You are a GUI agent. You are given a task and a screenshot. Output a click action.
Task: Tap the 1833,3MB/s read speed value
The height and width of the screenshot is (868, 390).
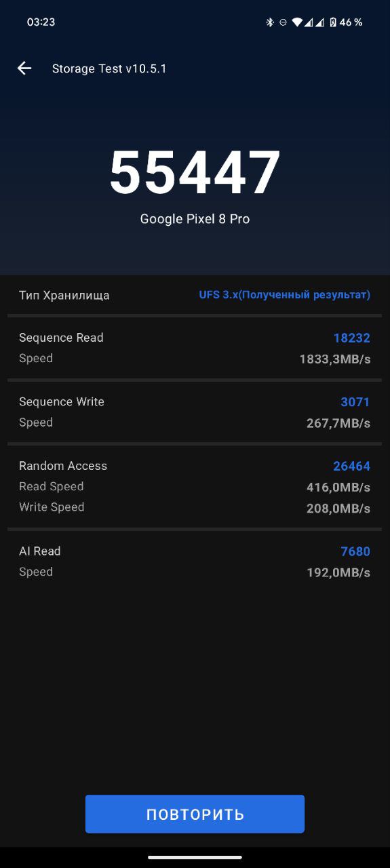point(335,359)
